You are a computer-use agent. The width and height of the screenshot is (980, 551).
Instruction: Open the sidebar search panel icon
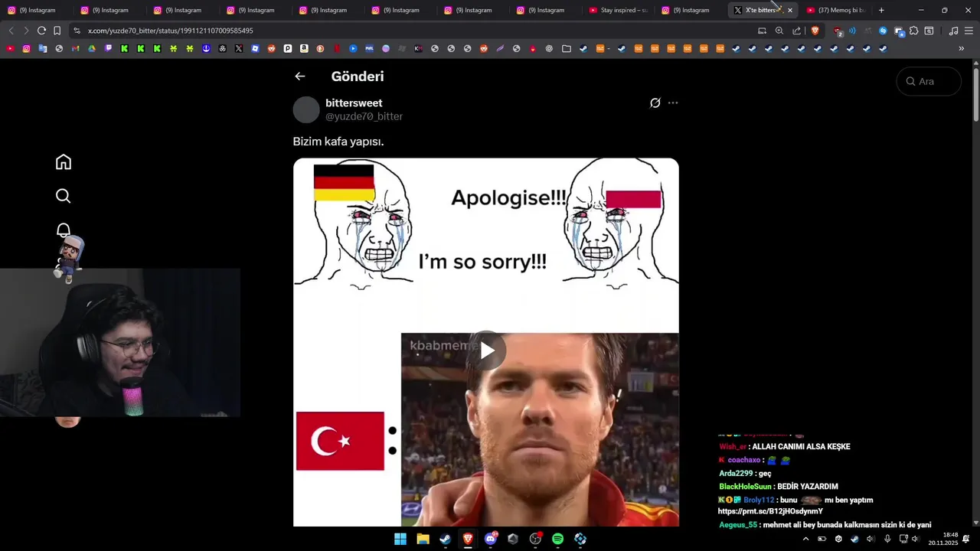pyautogui.click(x=929, y=31)
